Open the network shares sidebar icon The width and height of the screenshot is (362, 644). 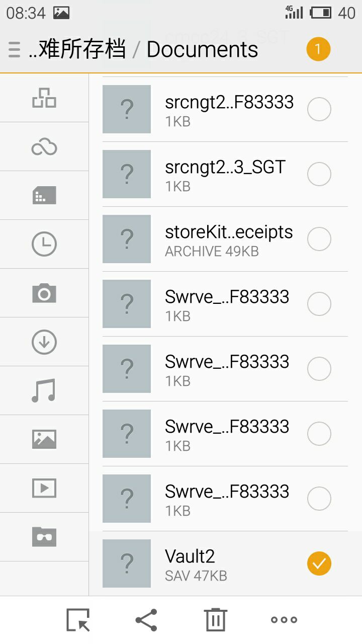(x=44, y=98)
